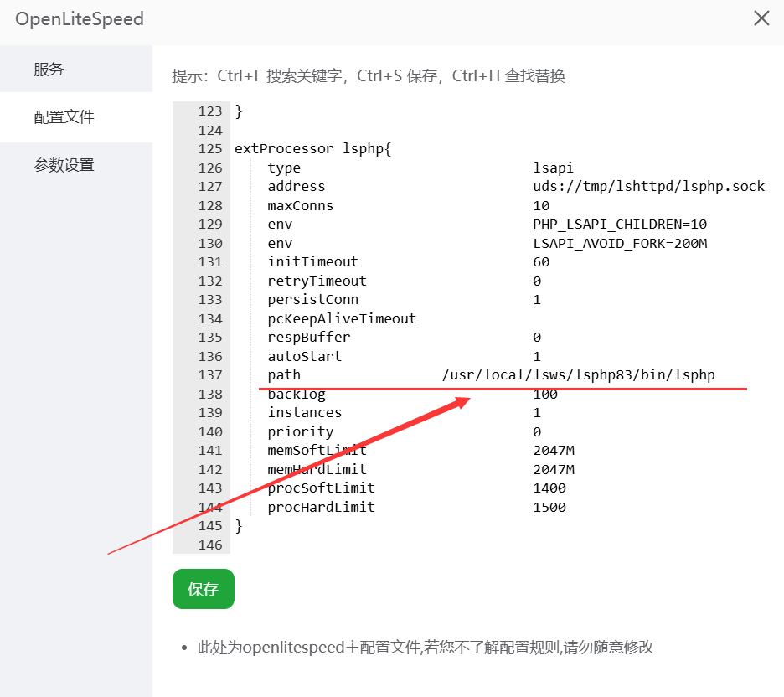Click the procHardLimit 1500 value
Image resolution: width=784 pixels, height=697 pixels.
[x=554, y=507]
